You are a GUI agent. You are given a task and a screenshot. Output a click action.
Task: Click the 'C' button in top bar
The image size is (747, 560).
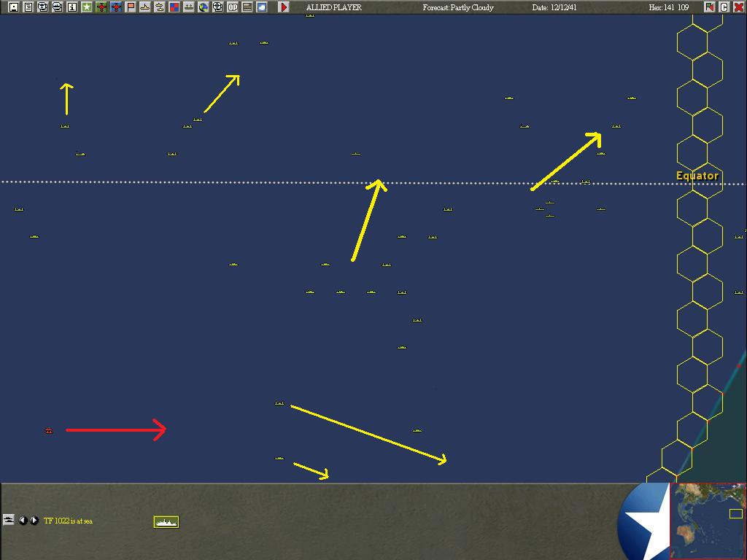724,7
